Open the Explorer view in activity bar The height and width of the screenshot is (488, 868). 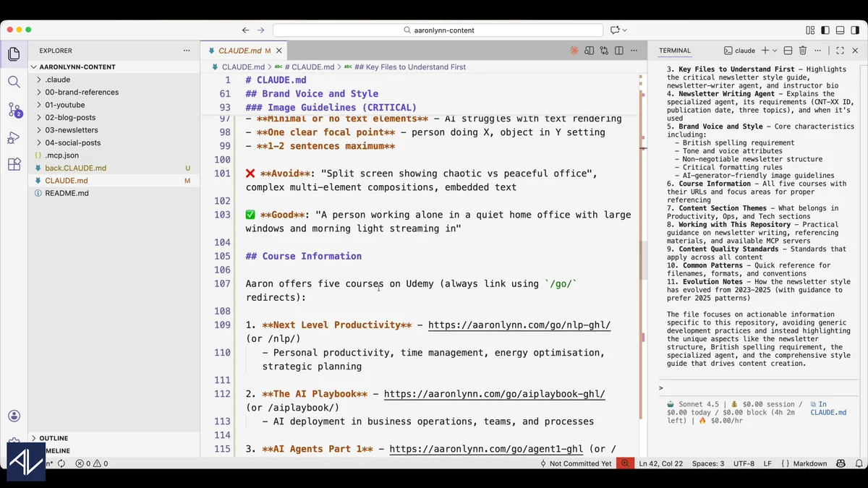pos(14,54)
